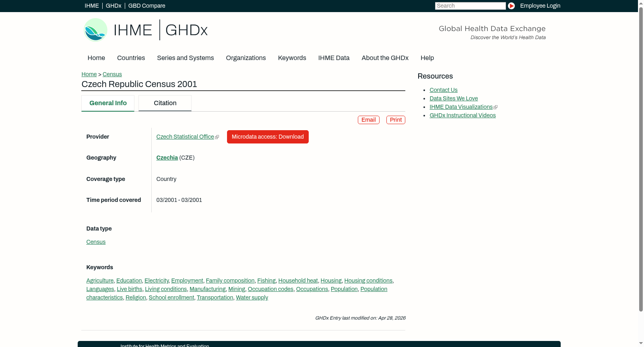Open the Live births keyword
Image resolution: width=644 pixels, height=347 pixels.
[130, 289]
